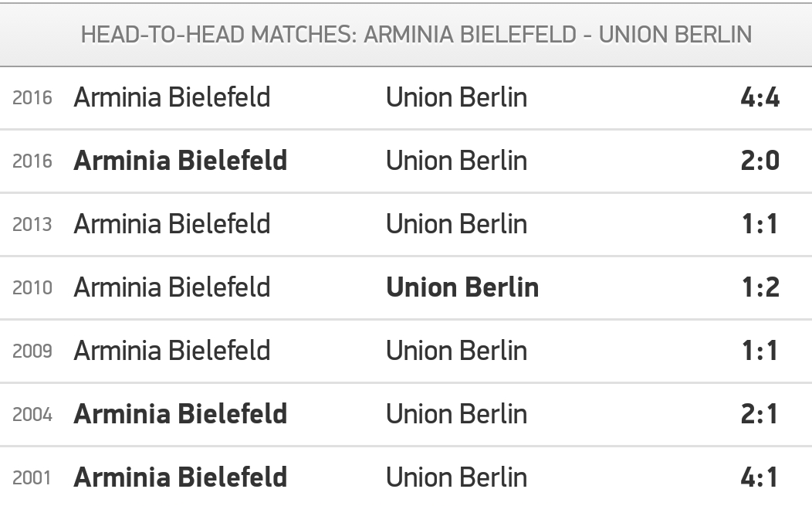Select the 2:0 score result
This screenshot has width=812, height=506.
[760, 161]
